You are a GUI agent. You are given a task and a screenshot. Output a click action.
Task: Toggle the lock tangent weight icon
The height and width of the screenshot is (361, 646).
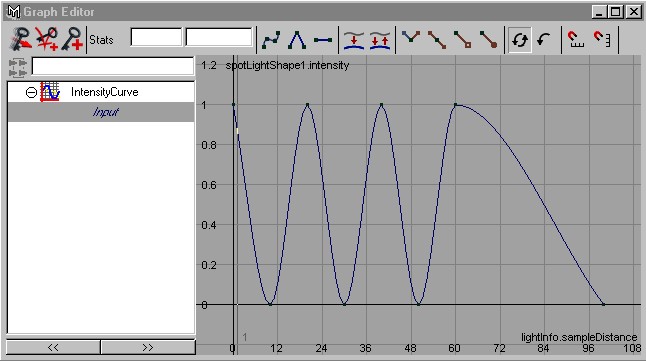point(489,40)
